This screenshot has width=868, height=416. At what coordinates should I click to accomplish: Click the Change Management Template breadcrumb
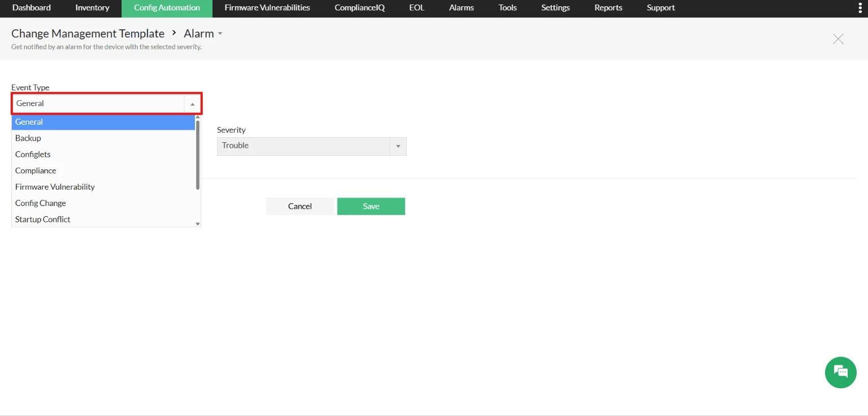tap(88, 34)
